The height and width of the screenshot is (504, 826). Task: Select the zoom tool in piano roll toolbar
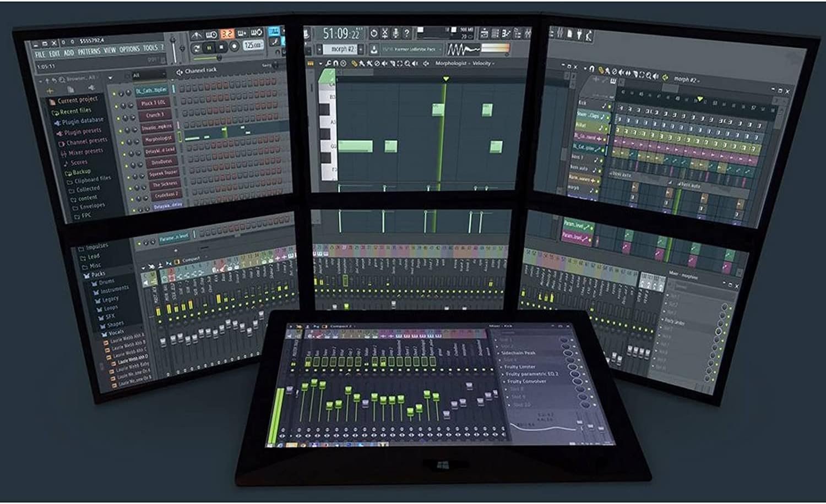[x=407, y=64]
